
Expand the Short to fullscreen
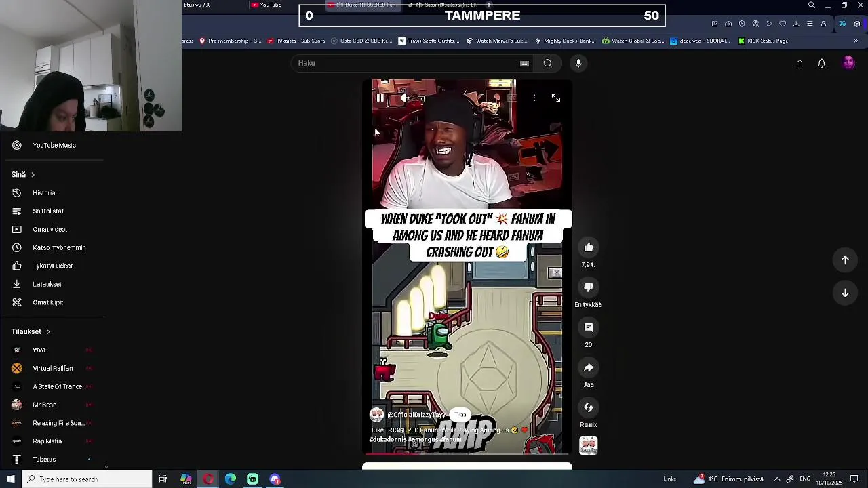556,98
